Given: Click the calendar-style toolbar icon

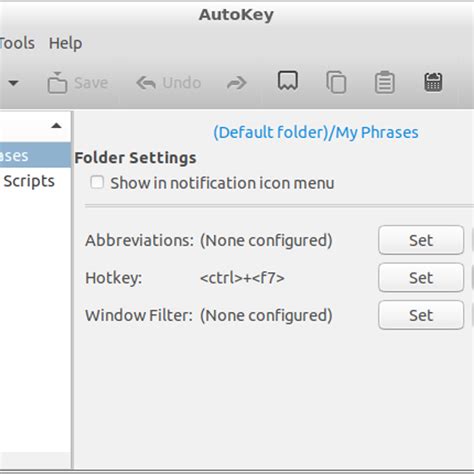Looking at the screenshot, I should coord(433,82).
